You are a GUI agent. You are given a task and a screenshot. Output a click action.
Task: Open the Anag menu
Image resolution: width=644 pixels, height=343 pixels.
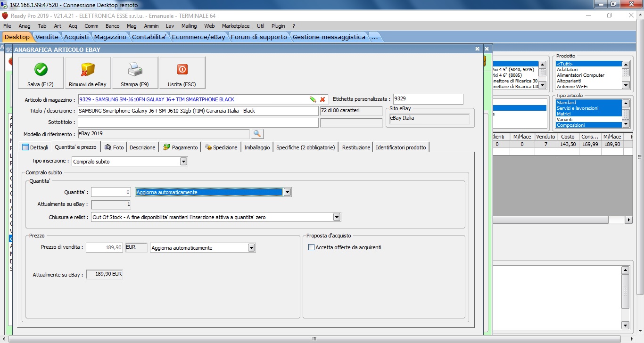[25, 26]
